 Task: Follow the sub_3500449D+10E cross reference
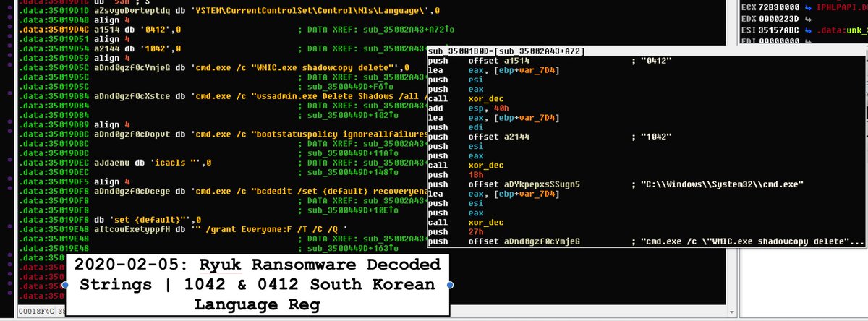[352, 210]
